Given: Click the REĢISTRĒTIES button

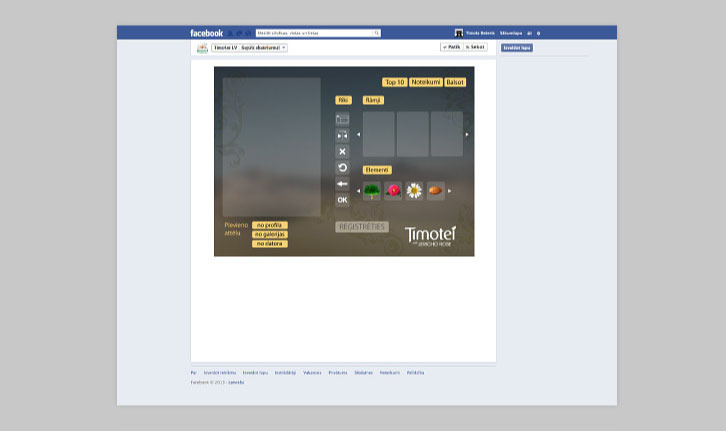Looking at the screenshot, I should 362,227.
